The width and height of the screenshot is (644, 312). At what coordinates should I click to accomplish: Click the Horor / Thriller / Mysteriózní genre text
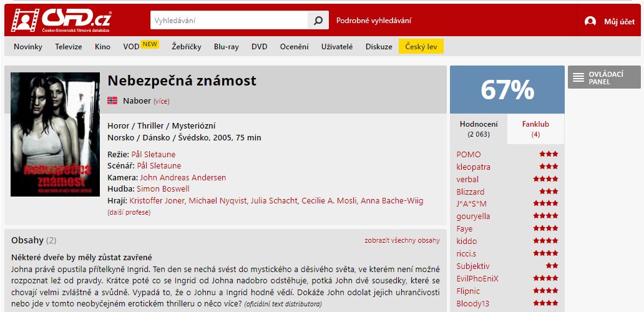point(162,125)
